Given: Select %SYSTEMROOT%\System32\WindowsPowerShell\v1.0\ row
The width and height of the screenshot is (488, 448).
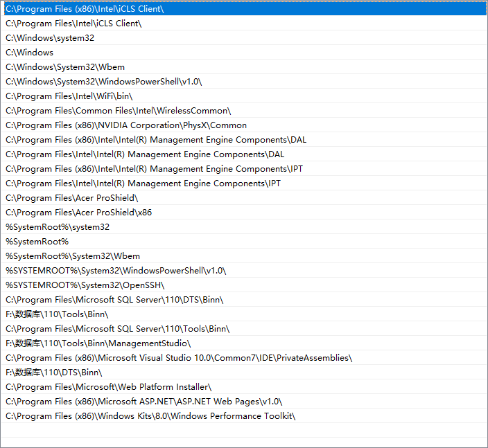Looking at the screenshot, I should pyautogui.click(x=244, y=271).
